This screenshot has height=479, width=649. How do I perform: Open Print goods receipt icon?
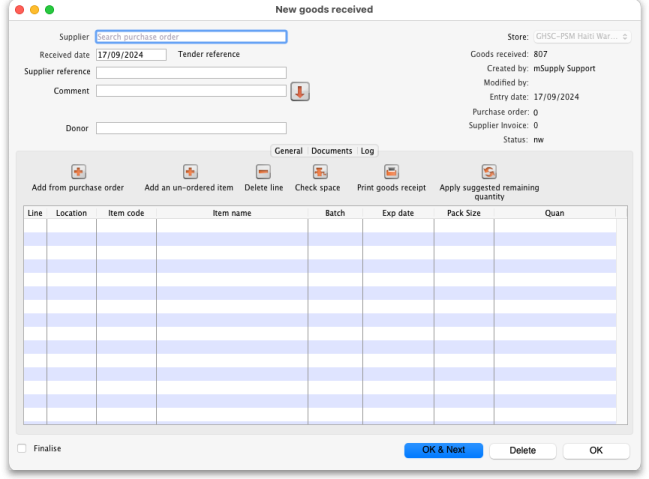point(391,172)
